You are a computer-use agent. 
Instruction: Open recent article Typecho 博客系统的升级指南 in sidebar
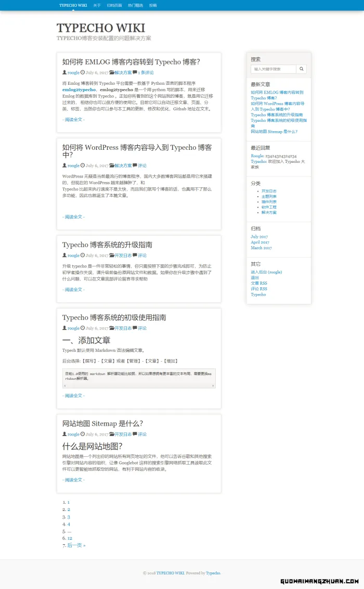pyautogui.click(x=277, y=115)
